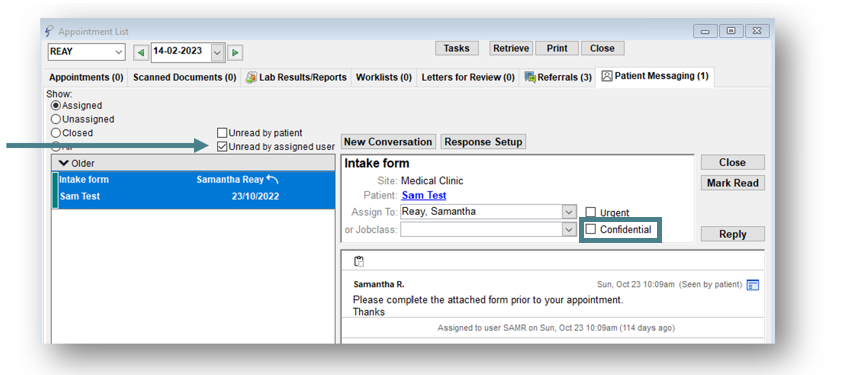Select the Unassigned radio button
This screenshot has height=375, width=852.
[55, 119]
